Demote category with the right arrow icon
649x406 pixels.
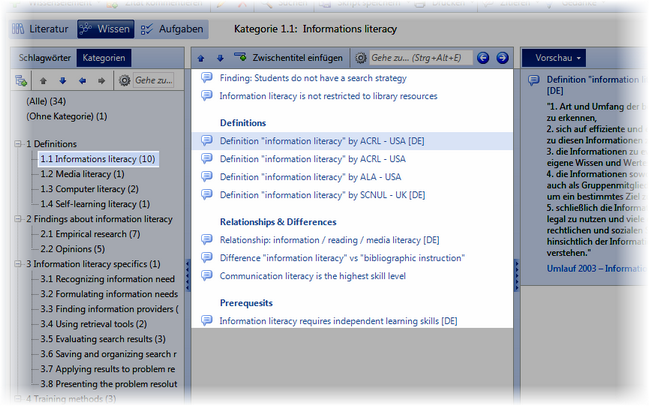(102, 81)
